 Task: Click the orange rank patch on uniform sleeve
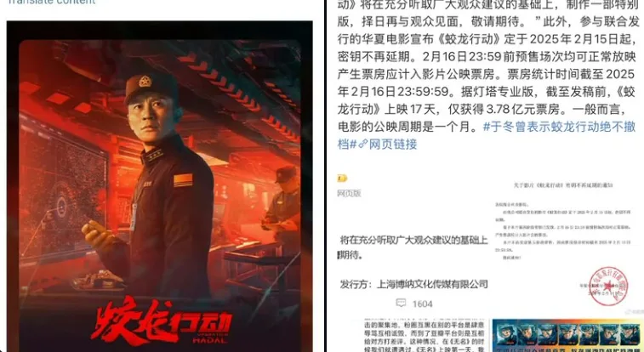point(183,180)
